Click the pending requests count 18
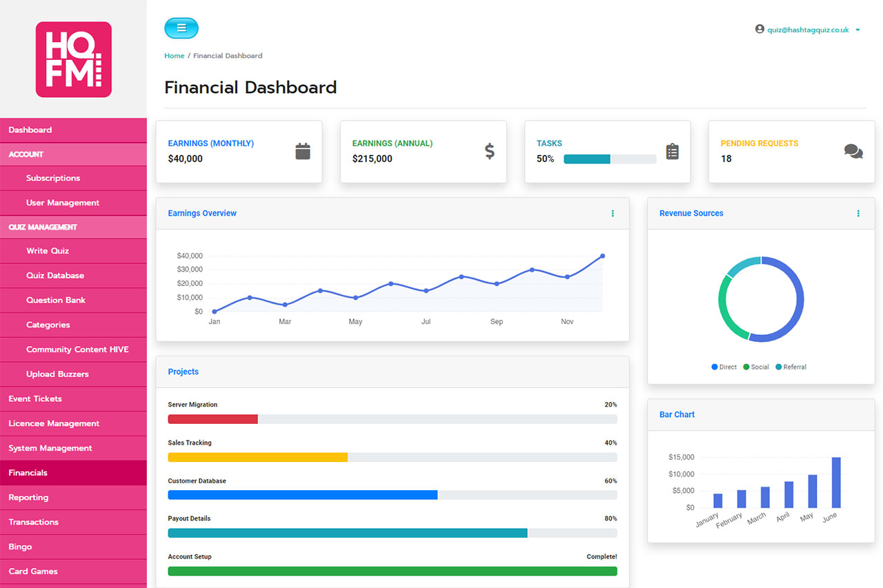Image resolution: width=883 pixels, height=588 pixels. coord(726,159)
